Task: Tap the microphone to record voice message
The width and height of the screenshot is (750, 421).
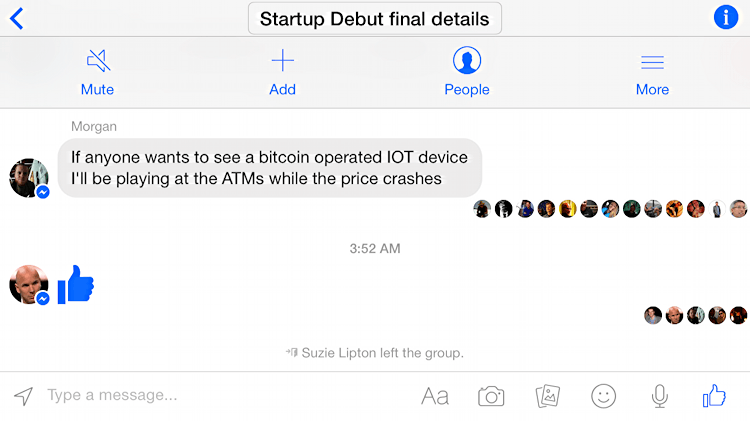Action: tap(660, 396)
